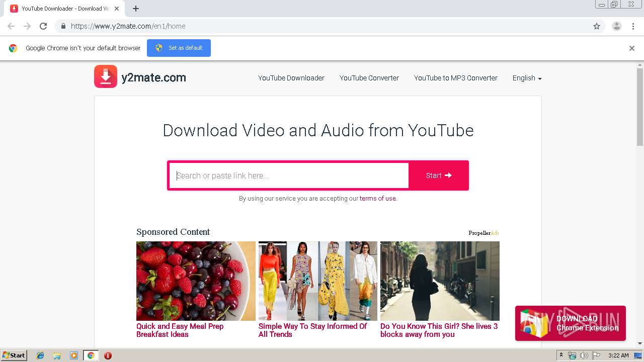
Task: Reload the page with the refresh icon
Action: tap(43, 26)
